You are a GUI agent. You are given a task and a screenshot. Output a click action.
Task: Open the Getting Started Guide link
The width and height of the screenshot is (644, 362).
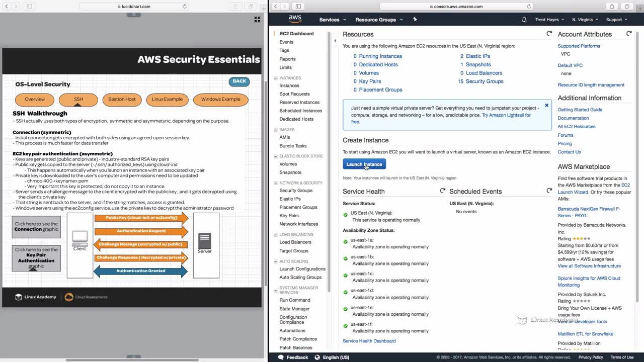point(580,110)
